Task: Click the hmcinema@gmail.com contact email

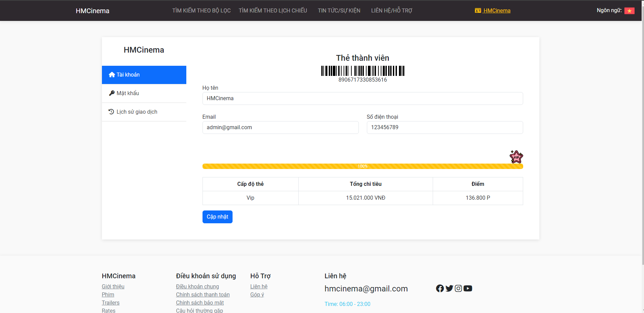Action: coord(366,289)
